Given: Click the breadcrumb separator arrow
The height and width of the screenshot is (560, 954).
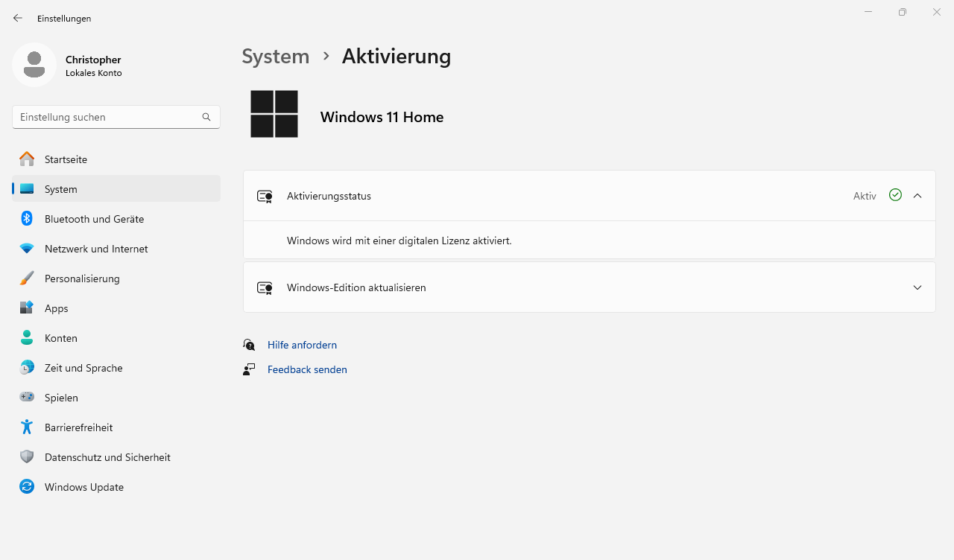Looking at the screenshot, I should tap(326, 56).
